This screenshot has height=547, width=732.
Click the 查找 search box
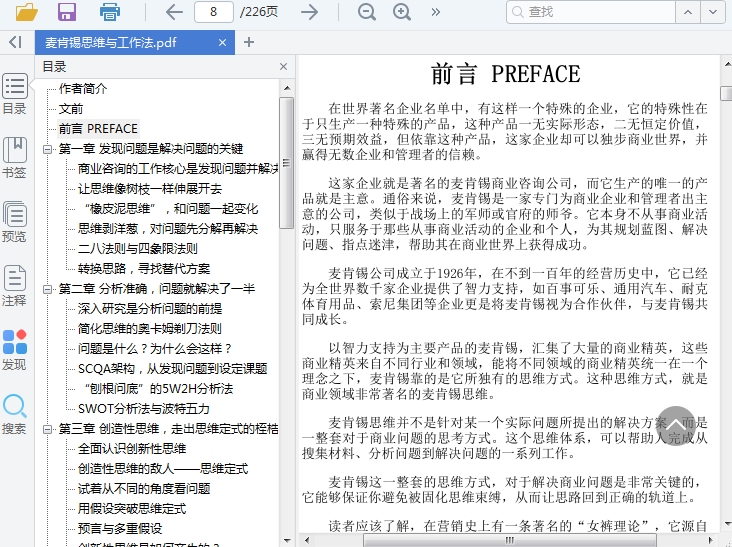(x=591, y=12)
